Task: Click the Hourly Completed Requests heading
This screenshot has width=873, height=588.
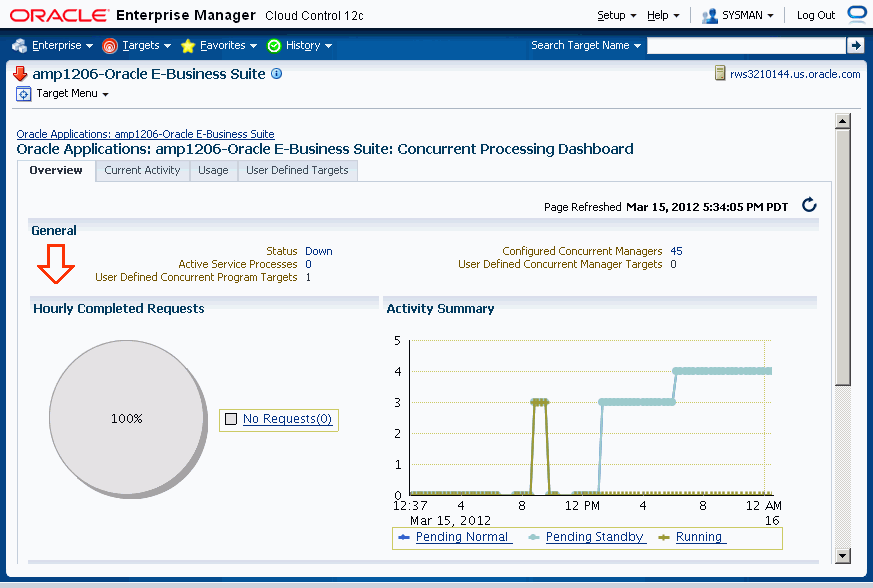Action: 119,308
